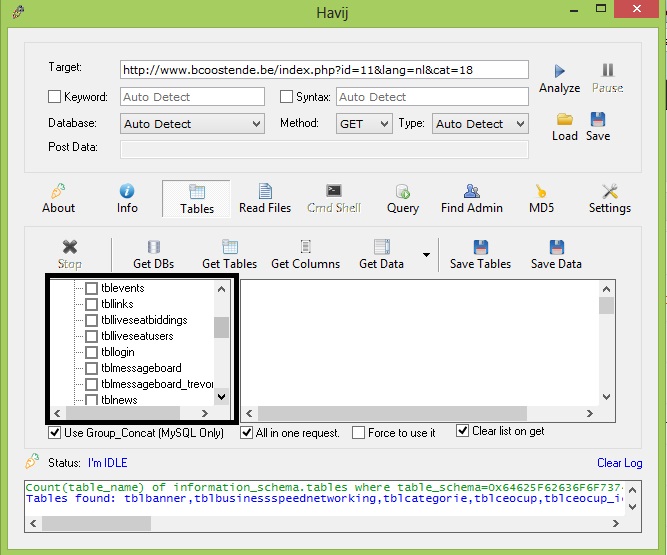Image resolution: width=667 pixels, height=555 pixels.
Task: Uncheck Clear list on get
Action: tap(462, 431)
